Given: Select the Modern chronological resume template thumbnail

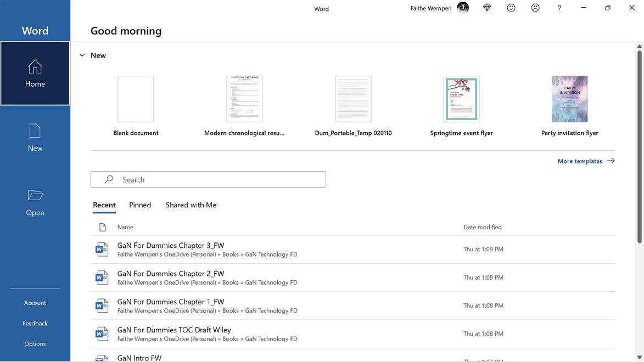Looking at the screenshot, I should click(x=244, y=99).
